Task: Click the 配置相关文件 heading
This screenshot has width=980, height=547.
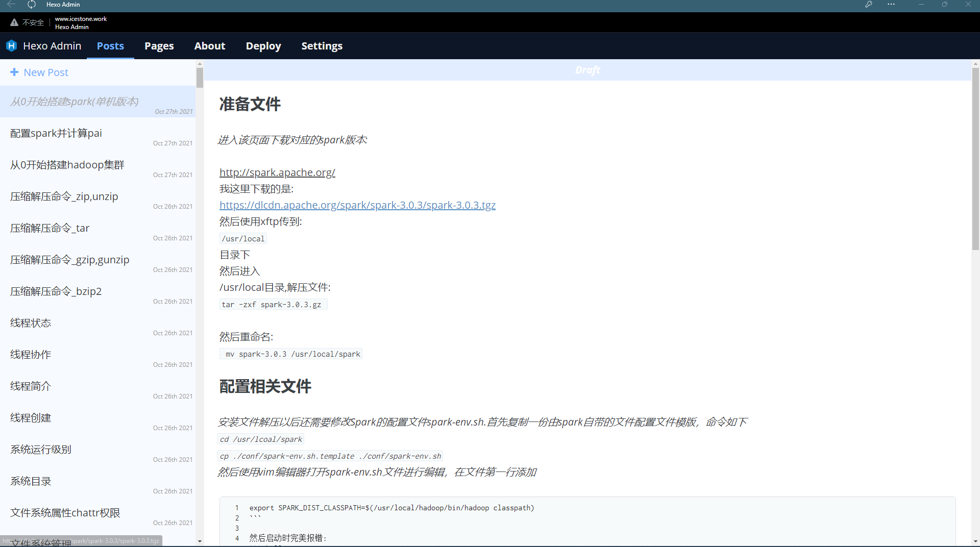Action: [x=265, y=386]
